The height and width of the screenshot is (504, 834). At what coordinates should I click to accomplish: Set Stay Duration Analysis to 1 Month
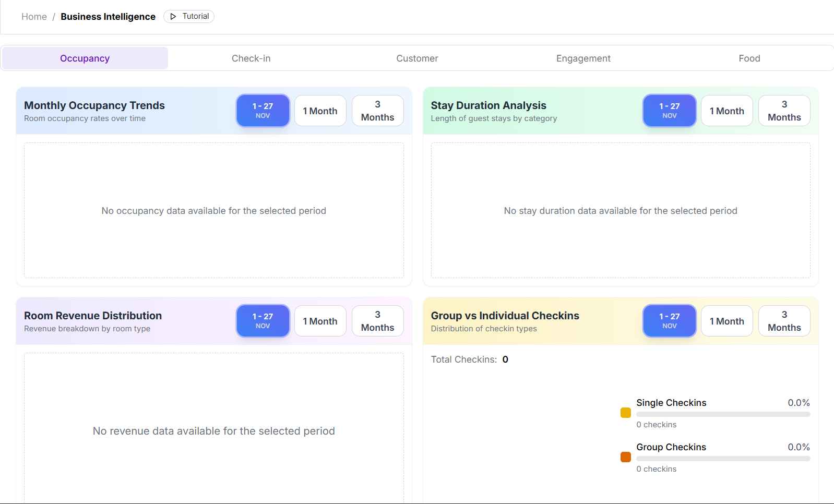(x=726, y=111)
